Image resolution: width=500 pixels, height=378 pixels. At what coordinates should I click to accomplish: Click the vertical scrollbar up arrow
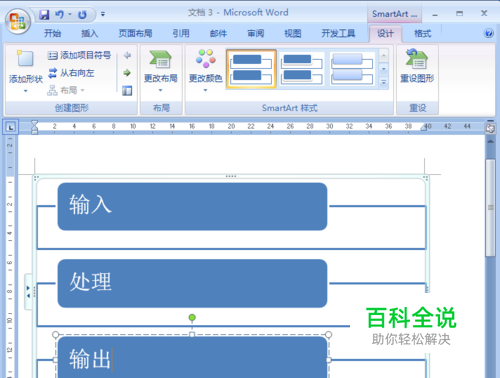coord(490,142)
